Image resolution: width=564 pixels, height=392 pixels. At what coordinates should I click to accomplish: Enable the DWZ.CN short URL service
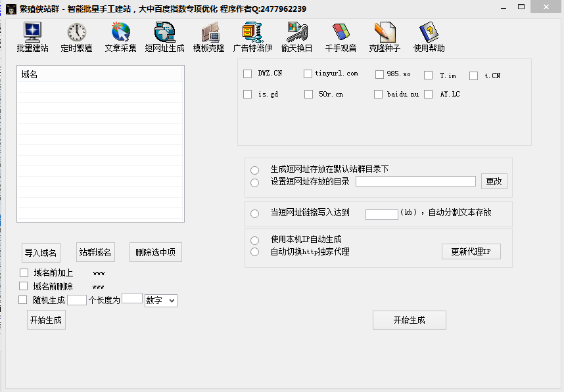click(247, 74)
